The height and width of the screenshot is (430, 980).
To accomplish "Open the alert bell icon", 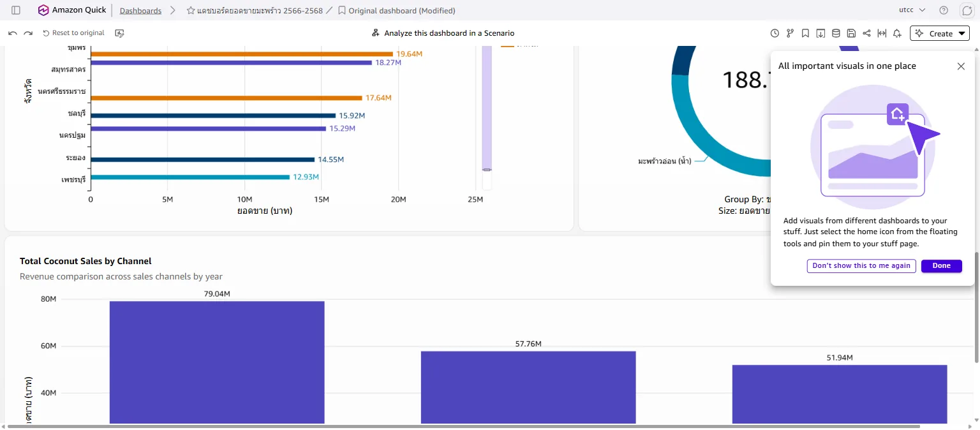I will point(897,33).
